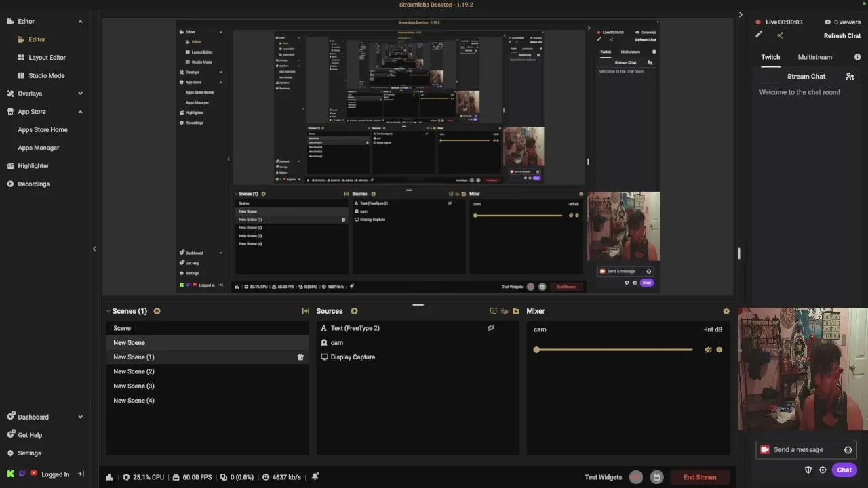Viewport: 868px width, 488px height.
Task: Select the scene named Scene
Action: tap(208, 328)
